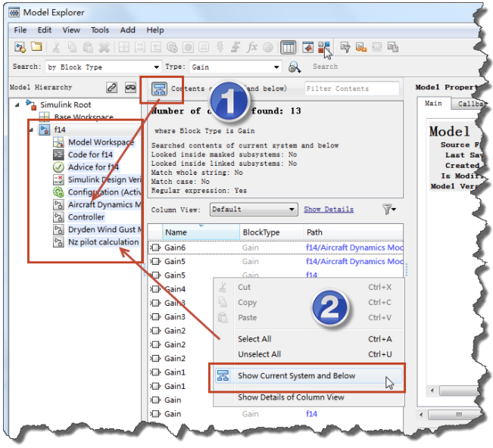
Task: Choose Show Current System and Below entry
Action: (309, 376)
